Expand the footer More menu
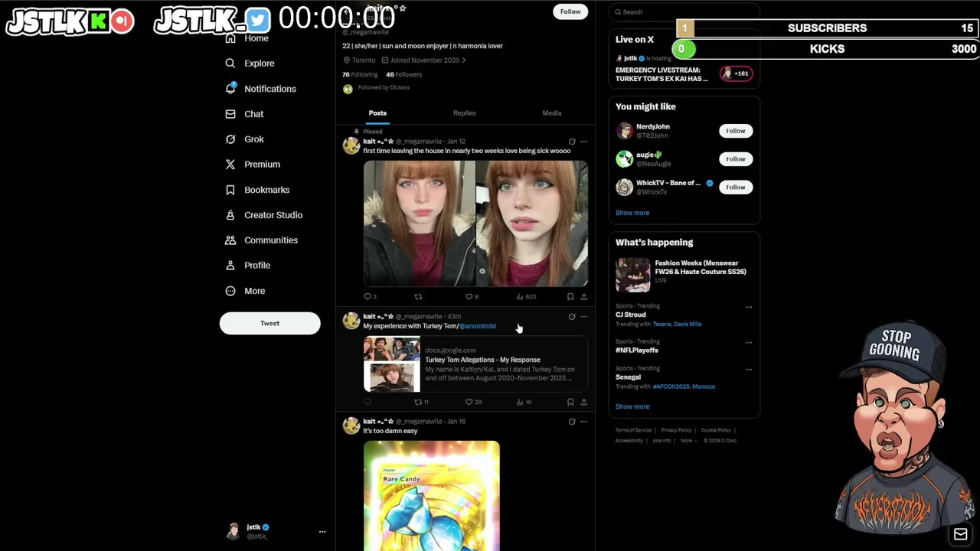Screen dimensions: 980x551 coord(688,440)
